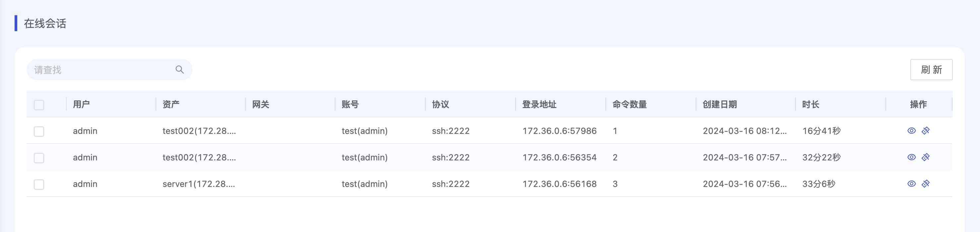Click the 资产 column header
This screenshot has height=232, width=980.
(171, 104)
